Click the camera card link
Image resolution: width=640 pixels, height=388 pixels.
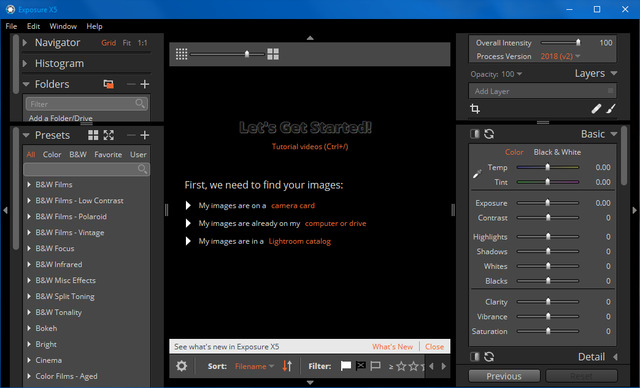coord(293,206)
